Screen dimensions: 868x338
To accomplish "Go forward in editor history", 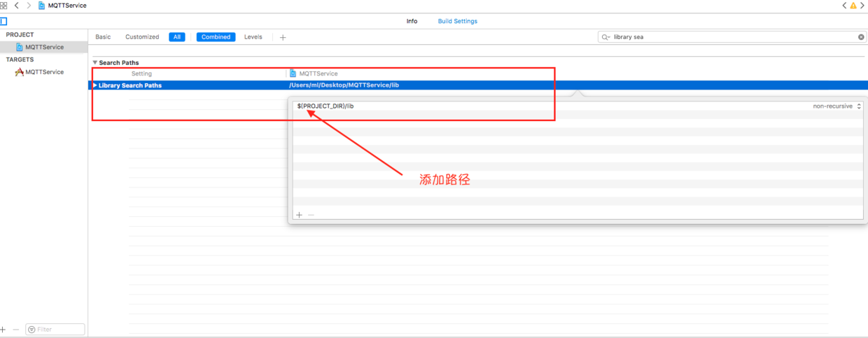I will (x=29, y=5).
